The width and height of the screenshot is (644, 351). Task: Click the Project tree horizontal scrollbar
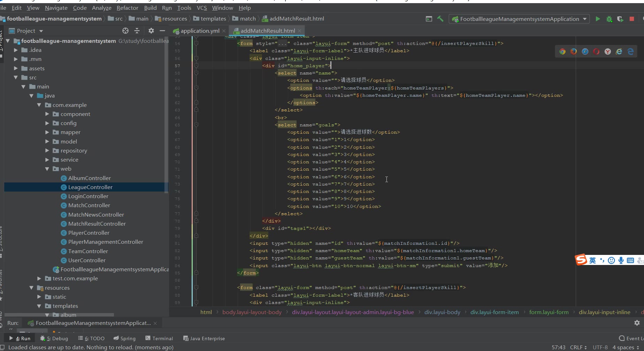pos(59,315)
